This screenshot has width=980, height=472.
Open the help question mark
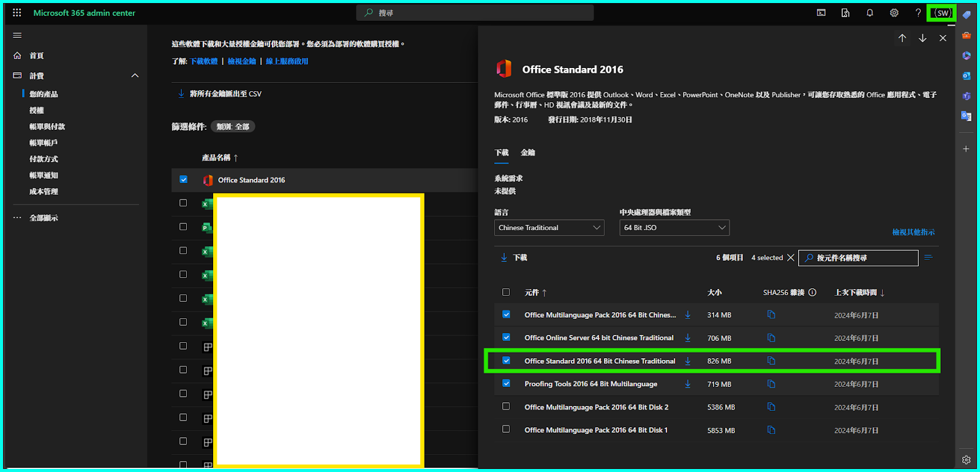pyautogui.click(x=918, y=12)
